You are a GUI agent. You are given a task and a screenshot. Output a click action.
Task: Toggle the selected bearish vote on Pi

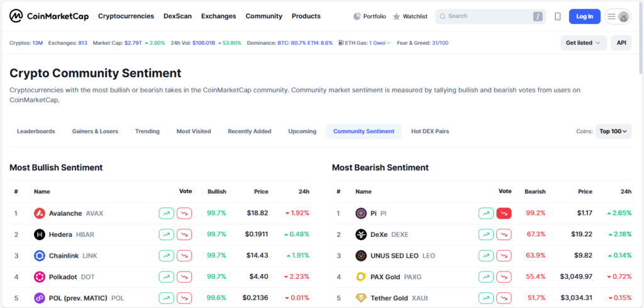[504, 213]
